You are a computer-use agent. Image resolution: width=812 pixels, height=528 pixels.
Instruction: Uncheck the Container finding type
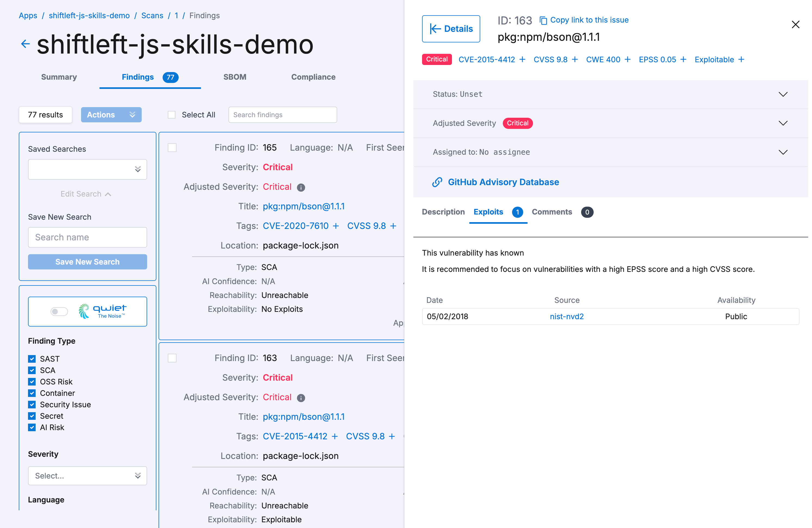(32, 393)
